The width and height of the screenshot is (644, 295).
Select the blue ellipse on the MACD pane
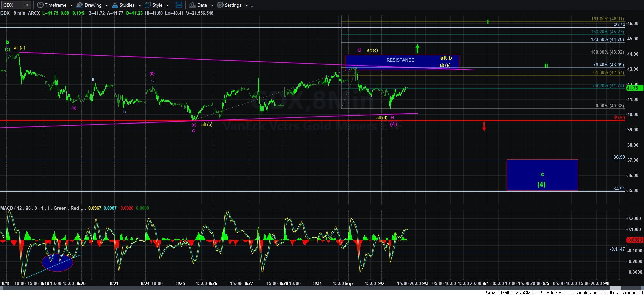point(57,262)
